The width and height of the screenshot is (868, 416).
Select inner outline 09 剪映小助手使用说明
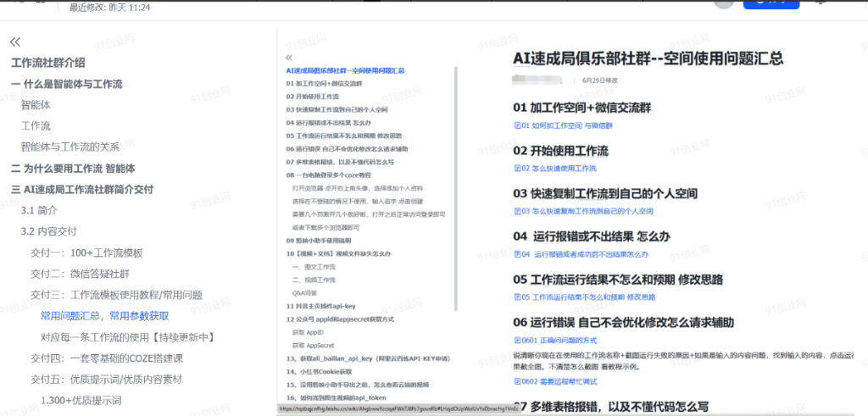(319, 241)
